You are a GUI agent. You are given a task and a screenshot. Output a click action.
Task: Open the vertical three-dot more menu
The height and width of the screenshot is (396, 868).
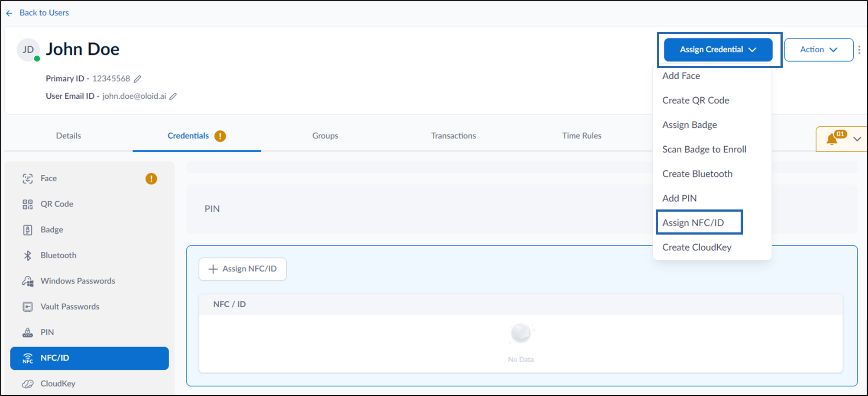coord(859,50)
